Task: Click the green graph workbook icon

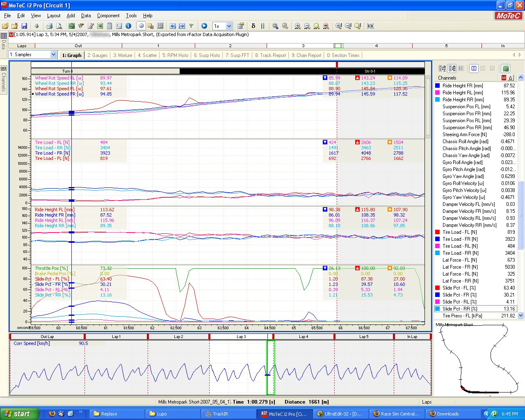Action: [72, 26]
